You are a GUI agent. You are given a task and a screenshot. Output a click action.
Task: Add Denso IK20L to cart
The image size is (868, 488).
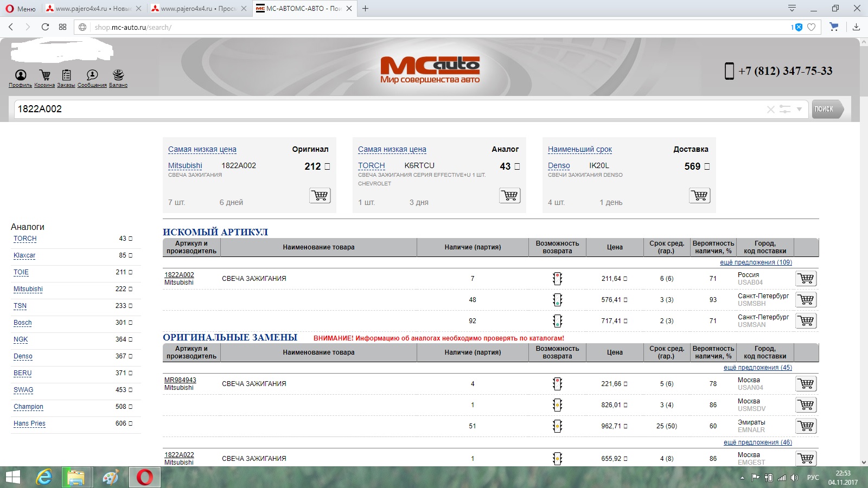[699, 195]
